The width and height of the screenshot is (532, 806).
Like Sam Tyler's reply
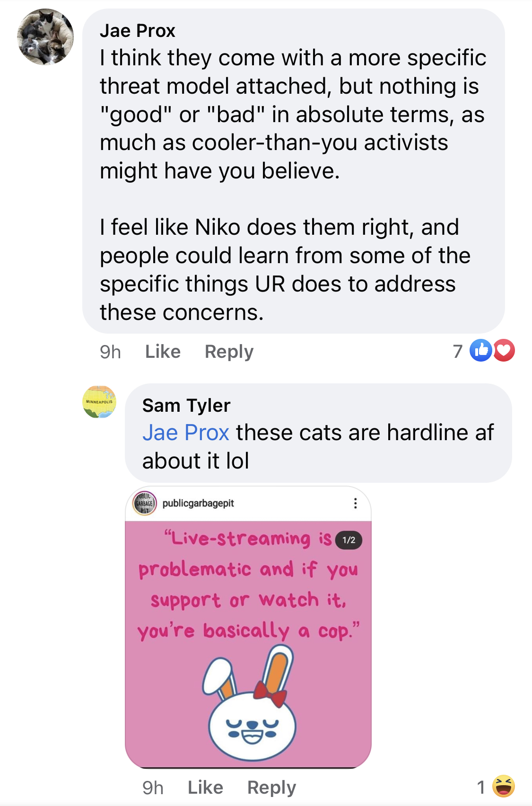click(x=205, y=788)
